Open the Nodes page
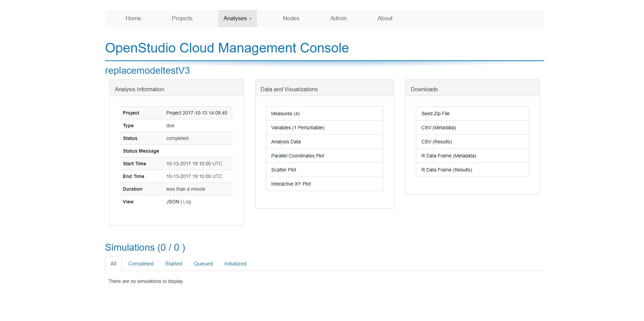644x321 pixels. click(x=291, y=19)
